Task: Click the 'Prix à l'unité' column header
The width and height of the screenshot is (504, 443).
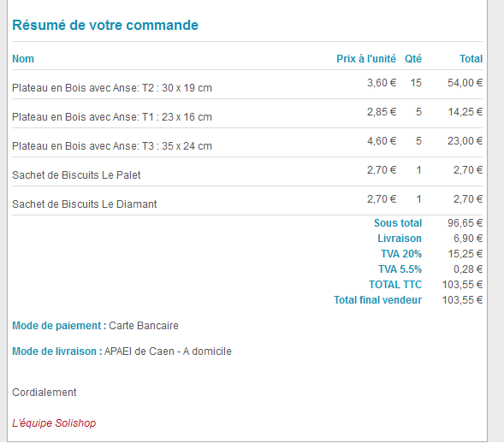Action: (x=366, y=59)
